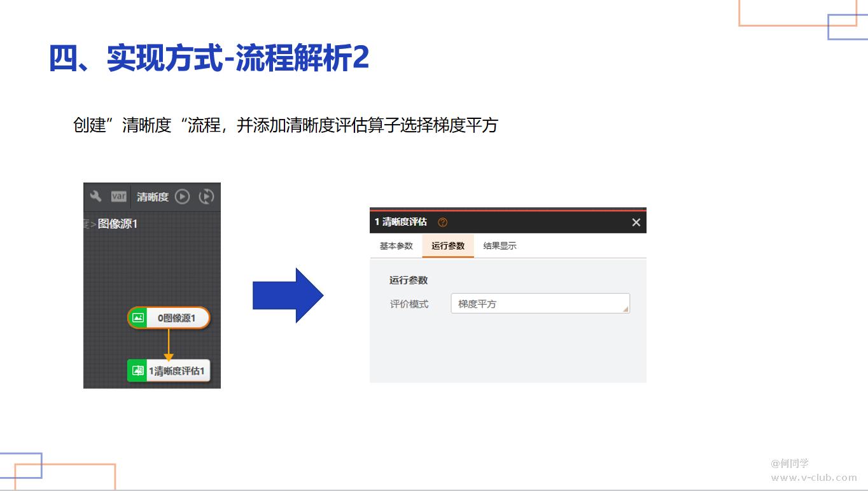
Task: Open the 评价模式 dropdown showing 梯度平方
Action: (540, 304)
